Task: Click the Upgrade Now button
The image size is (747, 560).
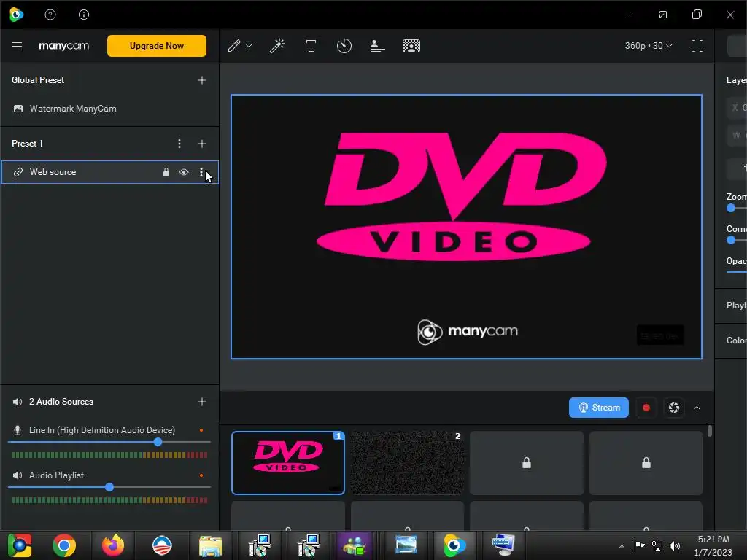Action: (x=157, y=46)
